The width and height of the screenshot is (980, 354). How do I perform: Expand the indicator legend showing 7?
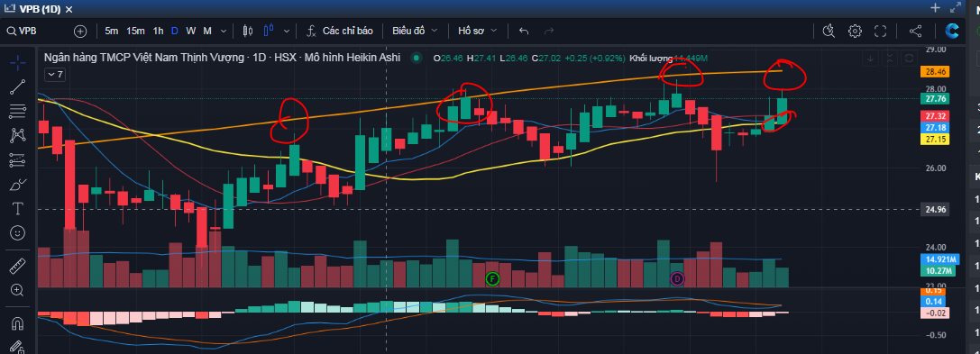click(55, 74)
